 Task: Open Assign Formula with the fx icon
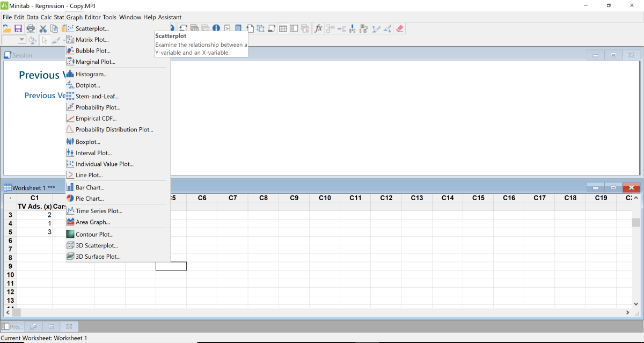[x=319, y=28]
